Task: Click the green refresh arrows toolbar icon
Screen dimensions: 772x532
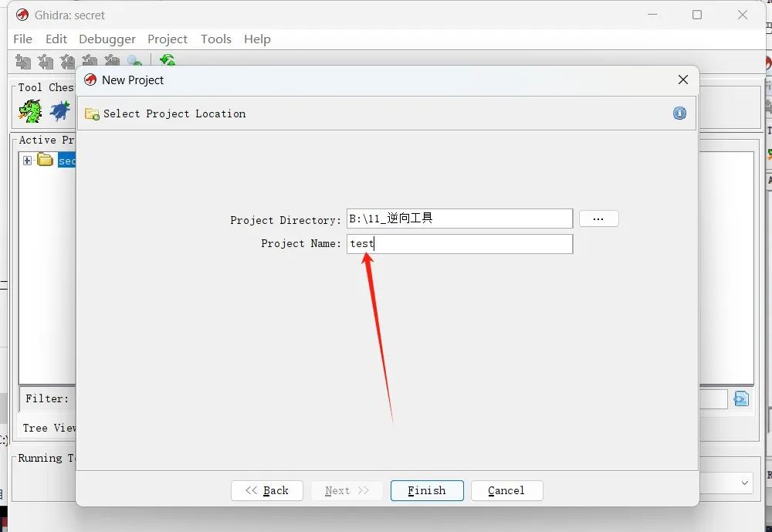Action: 168,60
